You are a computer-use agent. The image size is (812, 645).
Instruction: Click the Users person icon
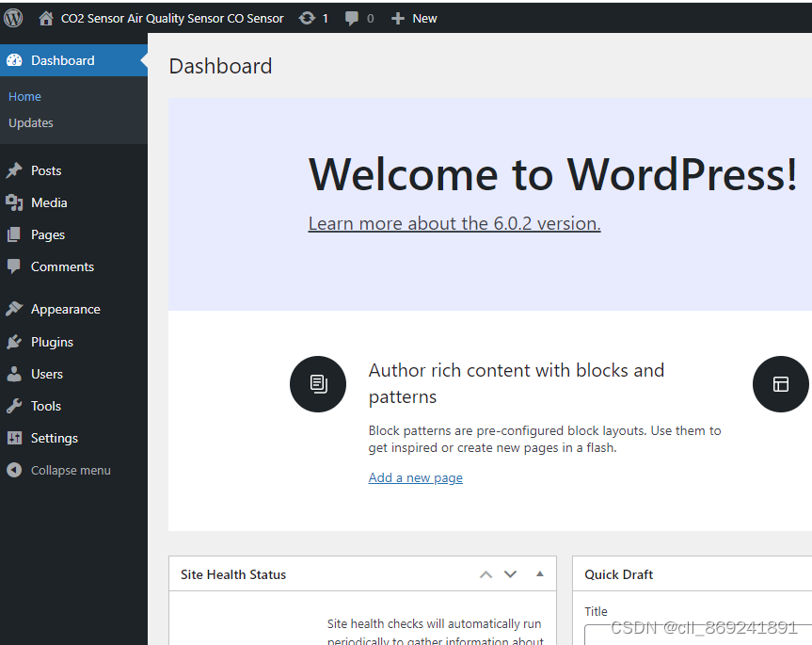pos(14,374)
